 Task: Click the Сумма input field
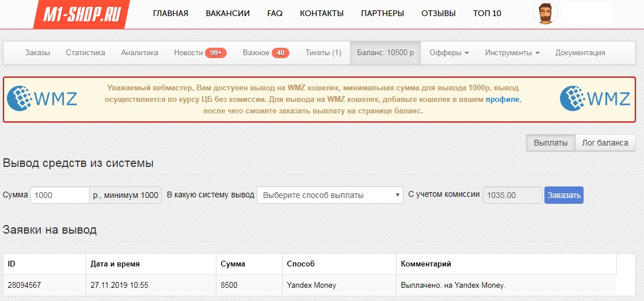[60, 195]
